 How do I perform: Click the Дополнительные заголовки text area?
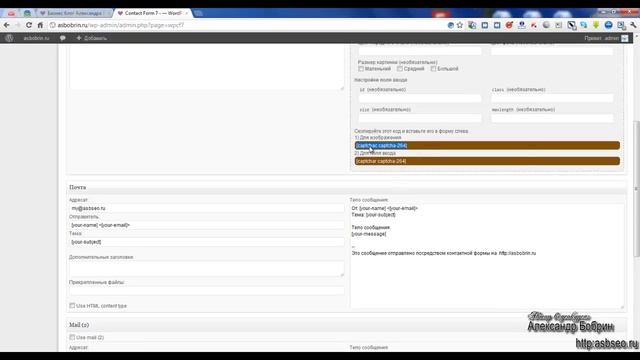(207, 269)
